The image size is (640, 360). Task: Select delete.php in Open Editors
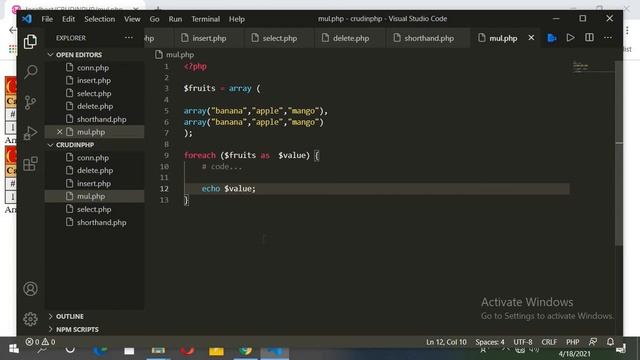93,106
